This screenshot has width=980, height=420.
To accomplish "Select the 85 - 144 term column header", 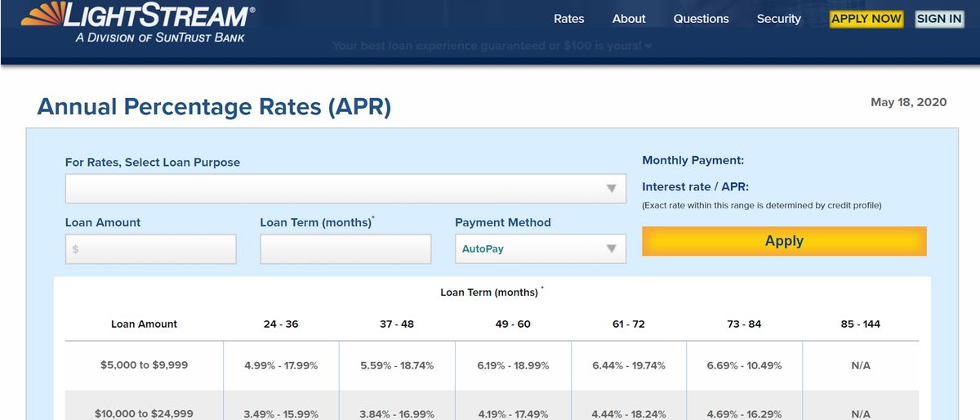I will point(861,324).
